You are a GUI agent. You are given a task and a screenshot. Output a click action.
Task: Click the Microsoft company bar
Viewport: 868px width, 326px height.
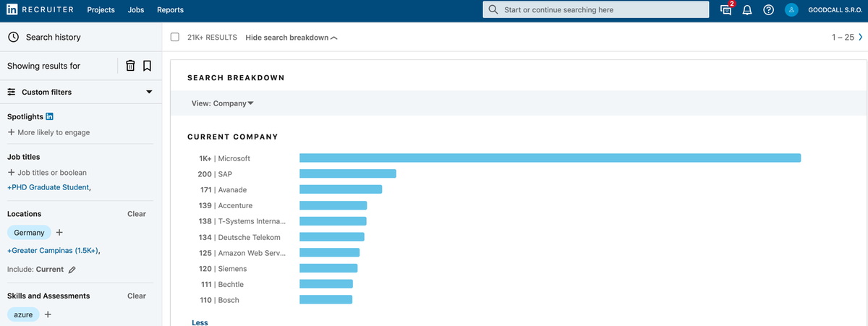click(550, 158)
